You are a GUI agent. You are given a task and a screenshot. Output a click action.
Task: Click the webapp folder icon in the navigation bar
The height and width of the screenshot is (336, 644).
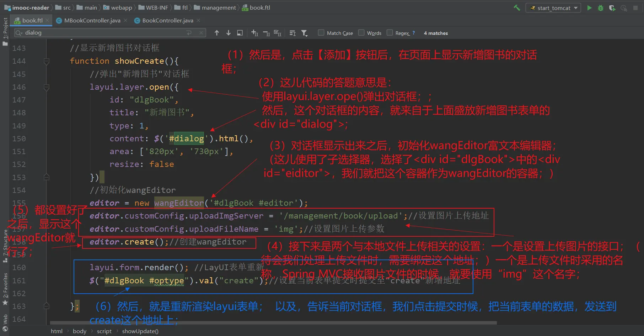(x=106, y=7)
